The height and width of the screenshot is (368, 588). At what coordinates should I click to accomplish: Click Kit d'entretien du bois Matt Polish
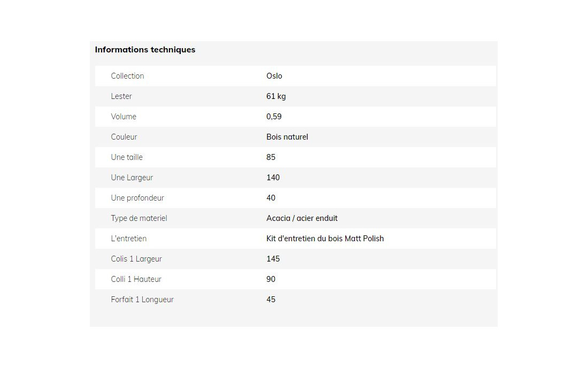tap(325, 239)
